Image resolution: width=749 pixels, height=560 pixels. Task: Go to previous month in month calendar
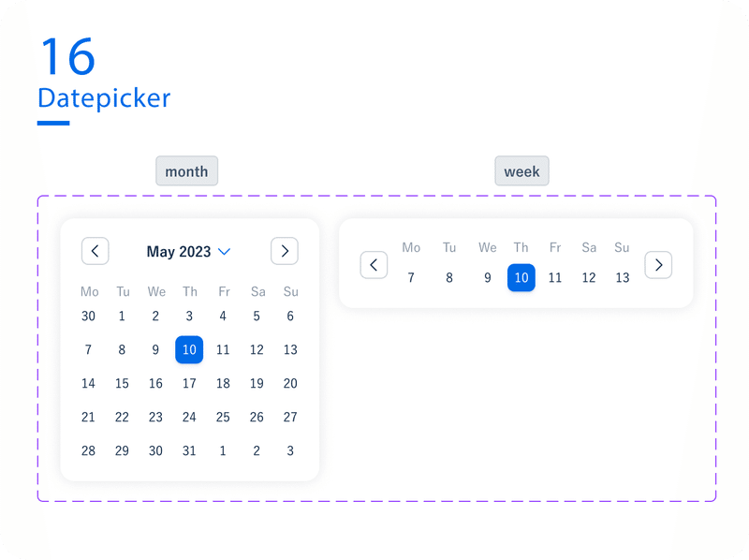[95, 251]
